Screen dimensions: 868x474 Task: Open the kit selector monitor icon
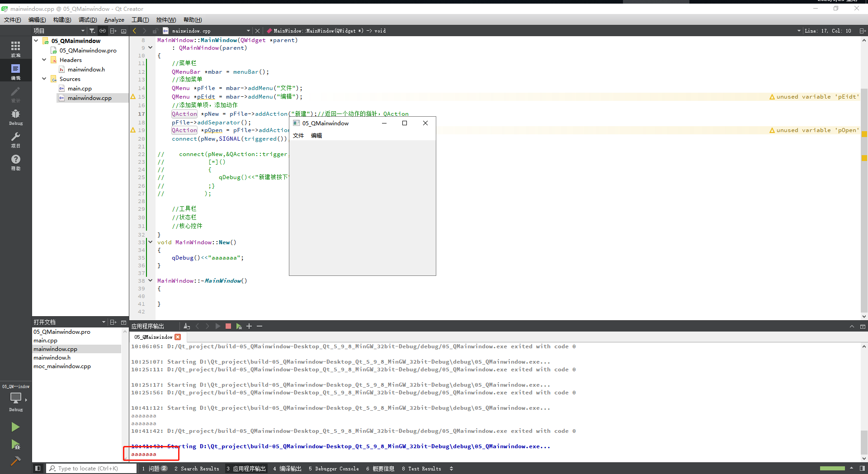[16, 398]
